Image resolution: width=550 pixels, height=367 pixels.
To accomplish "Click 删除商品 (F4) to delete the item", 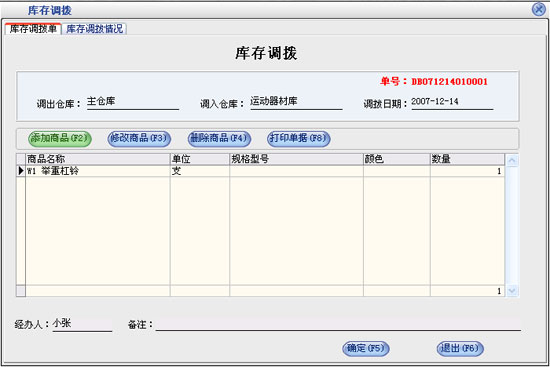I will pos(219,138).
